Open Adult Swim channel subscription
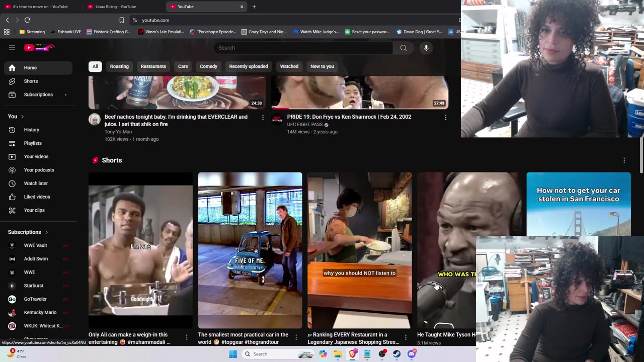This screenshot has height=362, width=644. (x=39, y=259)
